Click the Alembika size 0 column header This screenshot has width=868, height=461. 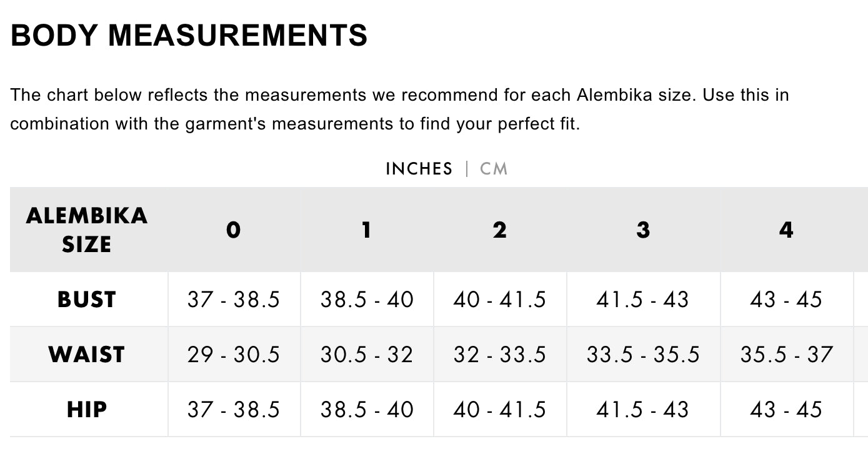[x=234, y=230]
